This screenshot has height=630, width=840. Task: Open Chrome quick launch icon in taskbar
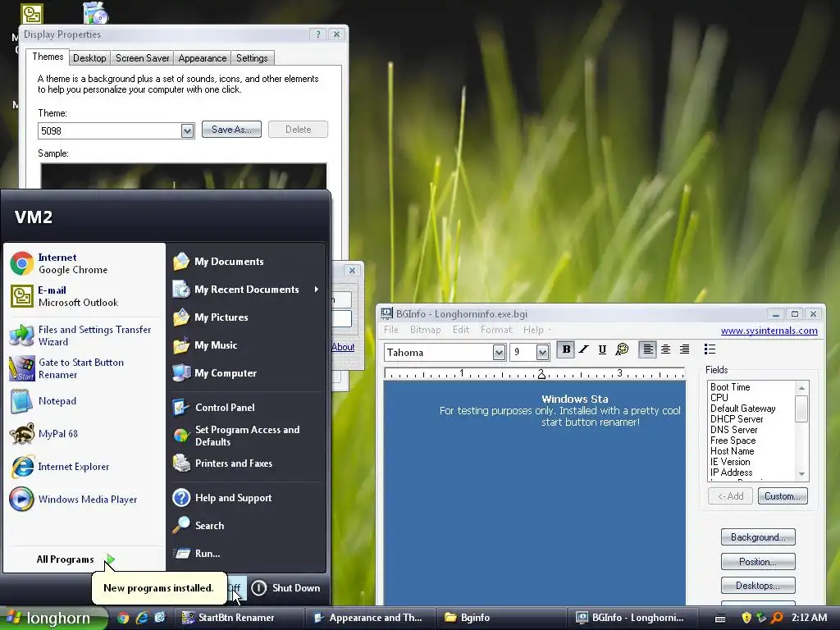pyautogui.click(x=123, y=618)
